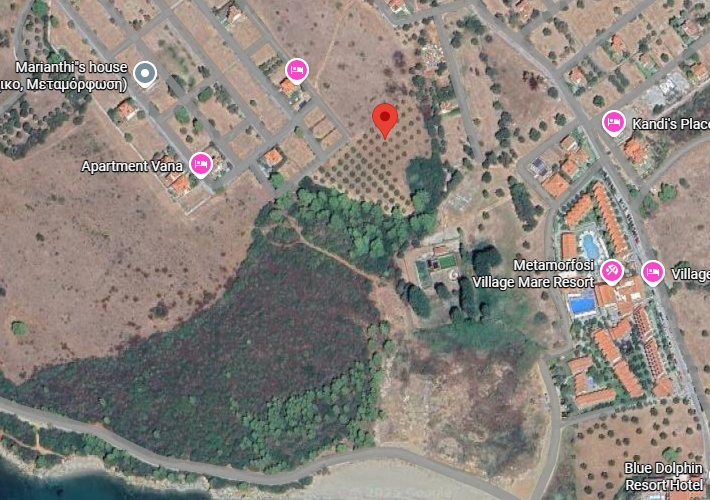Image resolution: width=710 pixels, height=500 pixels.
Task: Open Metamorfosi Village Mare Resort label
Action: (534, 274)
